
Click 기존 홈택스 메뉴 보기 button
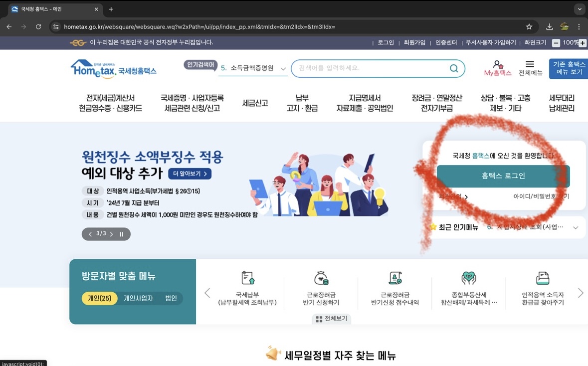569,69
